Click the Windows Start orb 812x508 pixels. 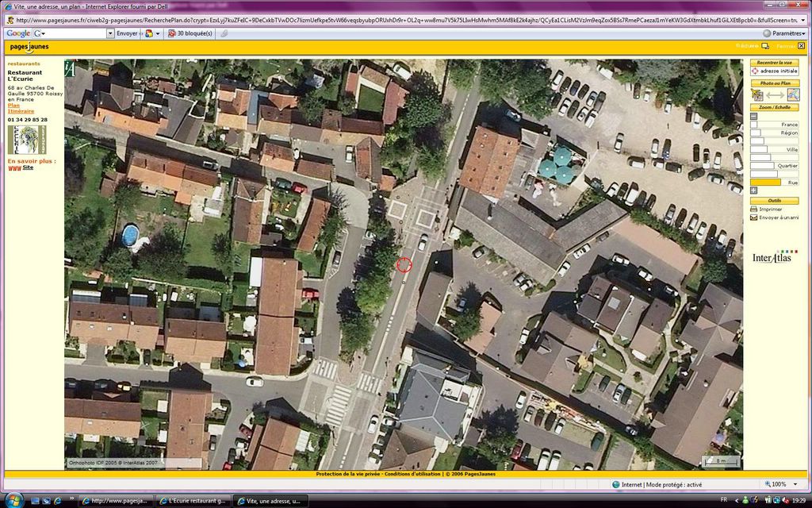coord(14,500)
